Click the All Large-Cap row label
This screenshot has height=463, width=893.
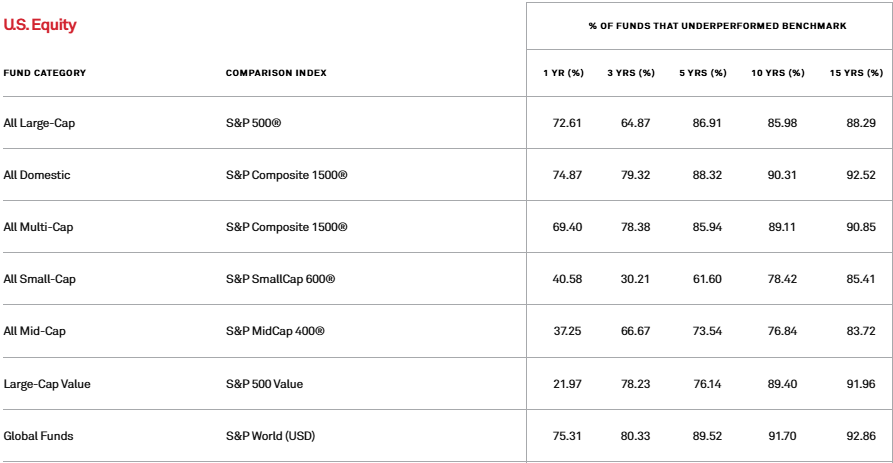[x=39, y=123]
